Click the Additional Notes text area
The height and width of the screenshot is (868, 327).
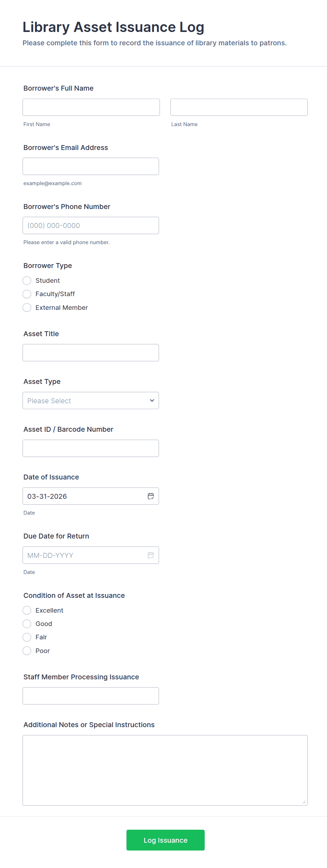pyautogui.click(x=165, y=770)
